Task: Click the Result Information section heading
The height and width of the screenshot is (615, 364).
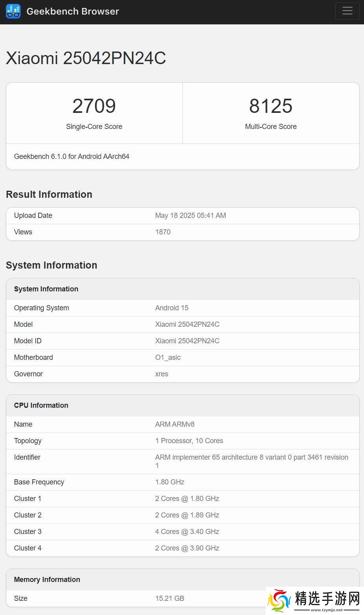Action: pos(49,195)
